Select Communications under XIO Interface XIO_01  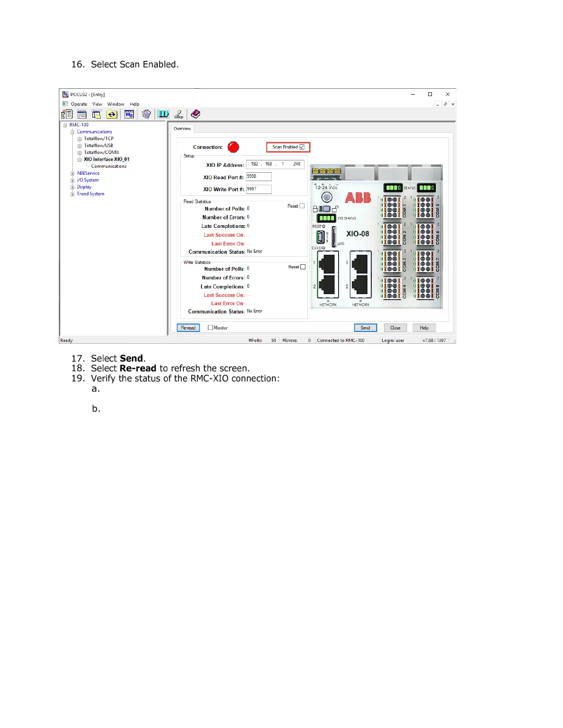click(109, 166)
